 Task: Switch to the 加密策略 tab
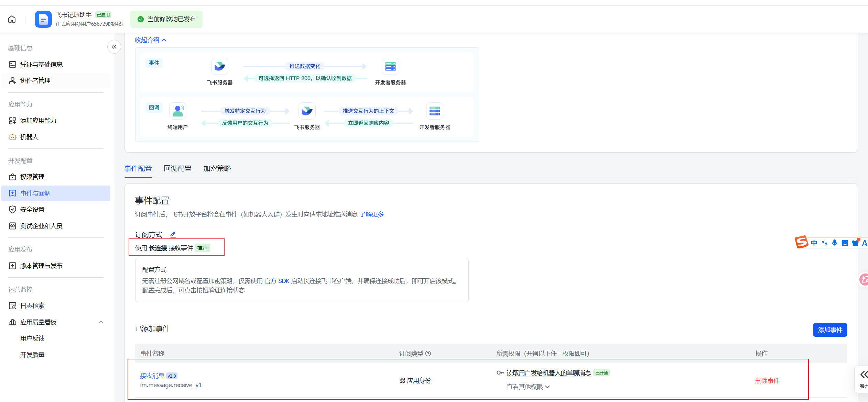coord(217,168)
